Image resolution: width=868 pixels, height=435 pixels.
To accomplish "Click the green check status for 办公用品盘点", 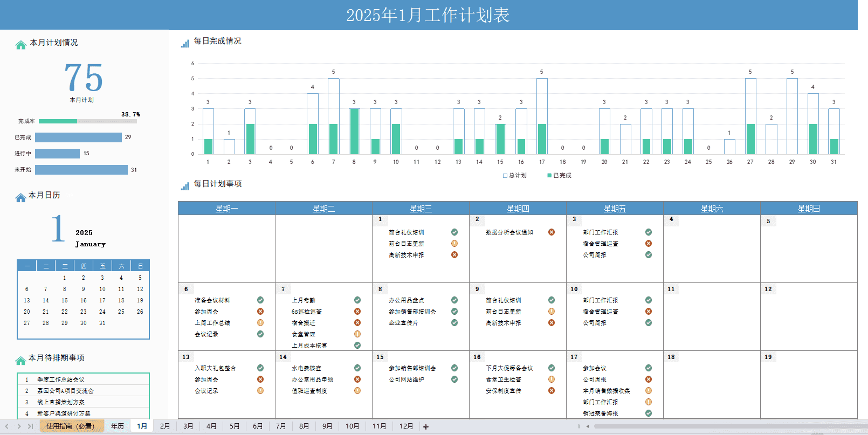I will [454, 300].
